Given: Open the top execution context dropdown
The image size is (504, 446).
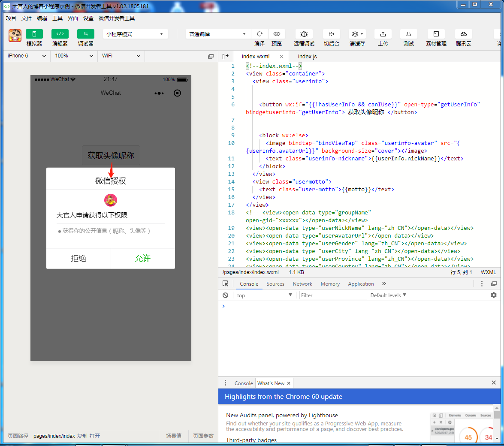Looking at the screenshot, I should pyautogui.click(x=264, y=295).
